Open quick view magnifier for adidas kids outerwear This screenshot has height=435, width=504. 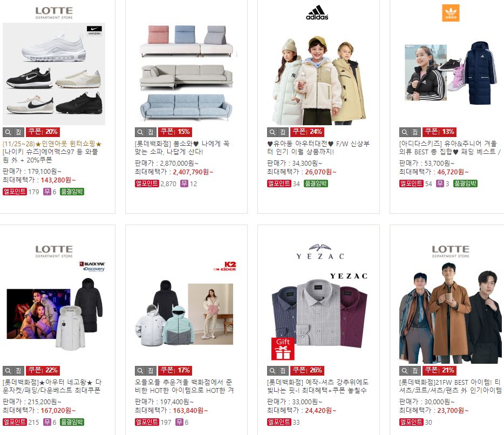tap(273, 132)
